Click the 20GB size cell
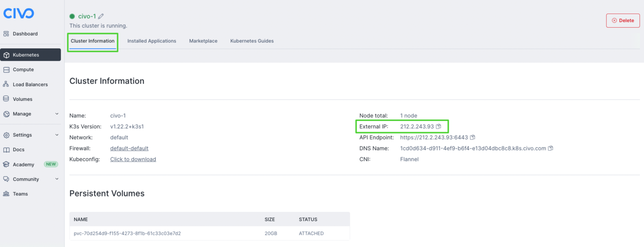644x247 pixels. [270, 233]
